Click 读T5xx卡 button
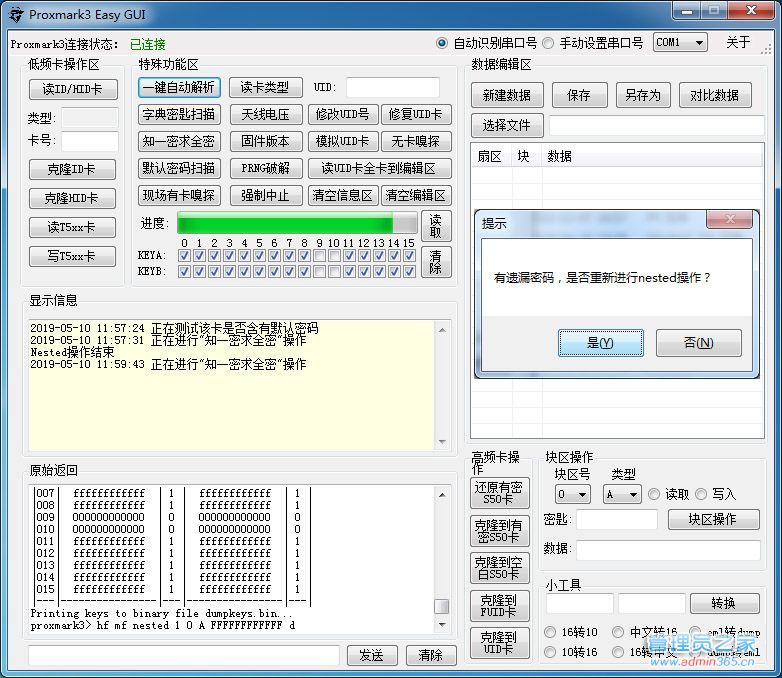 [72, 227]
